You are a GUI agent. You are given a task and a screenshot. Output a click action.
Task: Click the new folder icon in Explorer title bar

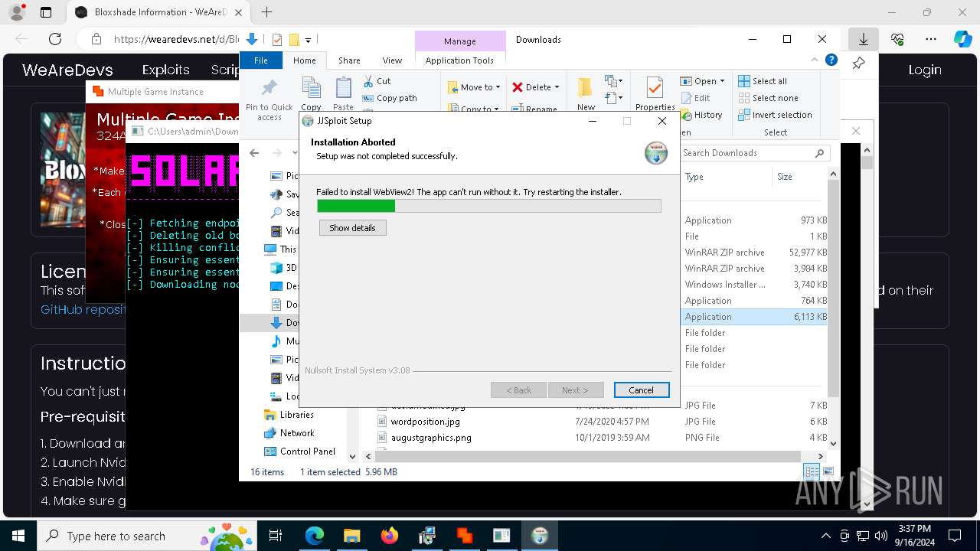pyautogui.click(x=294, y=40)
